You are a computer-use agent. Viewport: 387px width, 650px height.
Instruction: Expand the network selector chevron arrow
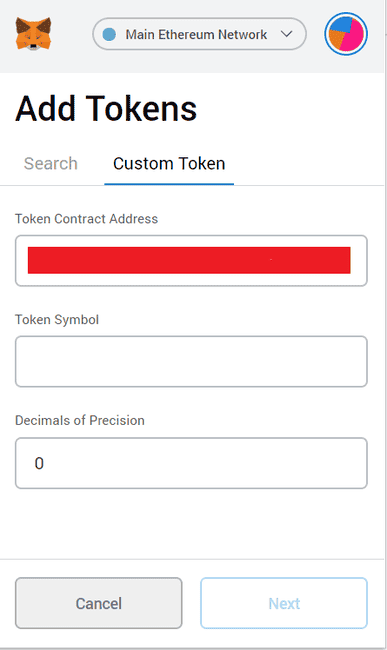point(287,34)
